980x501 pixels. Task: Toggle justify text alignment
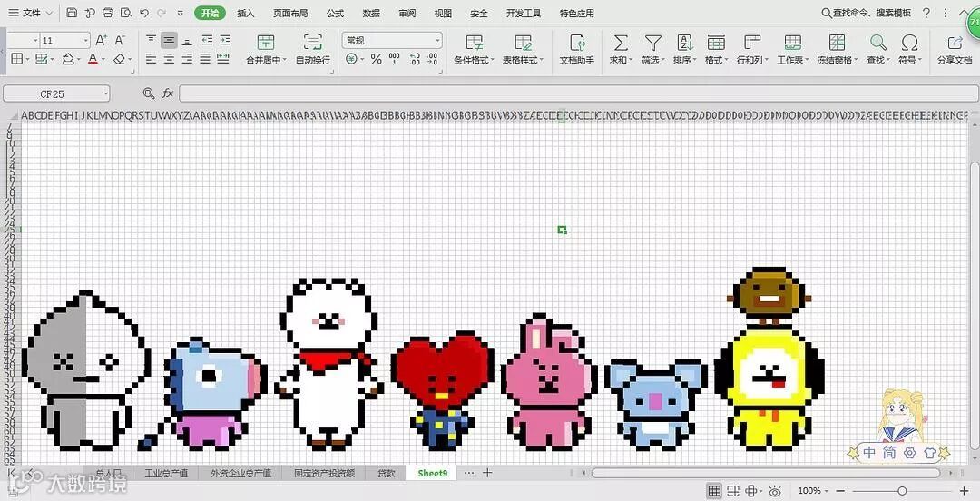(205, 59)
